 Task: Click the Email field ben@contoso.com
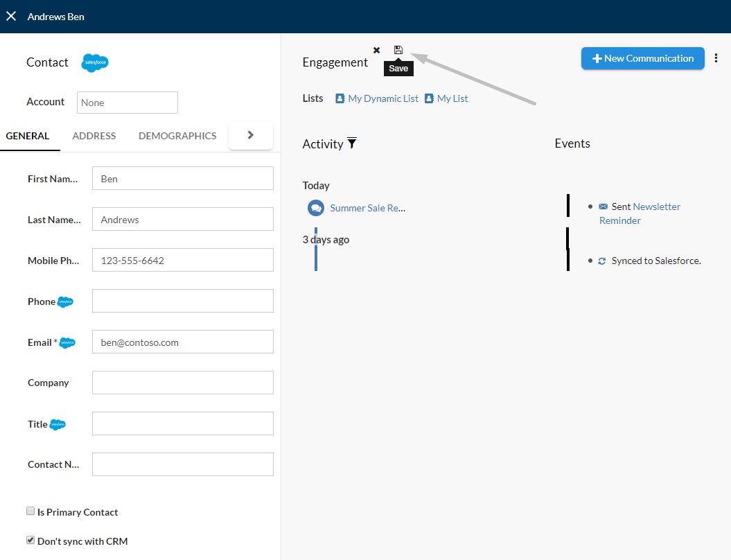[x=183, y=342]
